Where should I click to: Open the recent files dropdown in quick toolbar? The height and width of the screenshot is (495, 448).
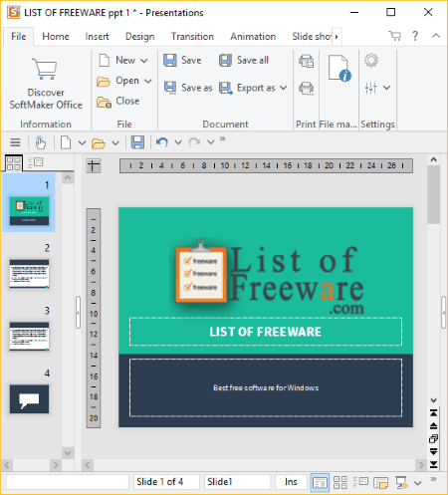pos(115,143)
